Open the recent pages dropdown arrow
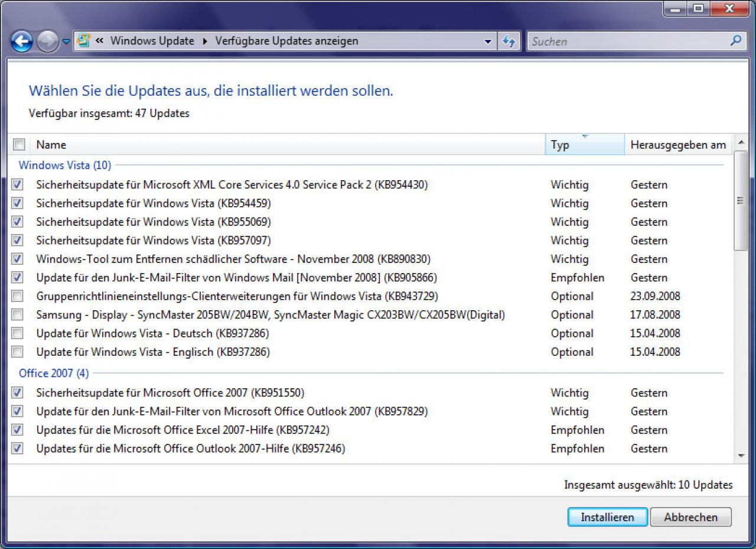756x549 pixels. click(x=66, y=41)
